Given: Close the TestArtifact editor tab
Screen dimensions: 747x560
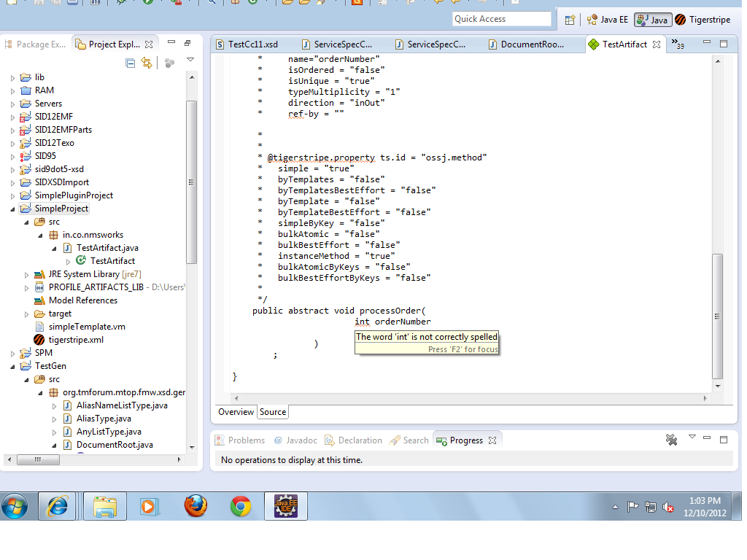Looking at the screenshot, I should 657,44.
